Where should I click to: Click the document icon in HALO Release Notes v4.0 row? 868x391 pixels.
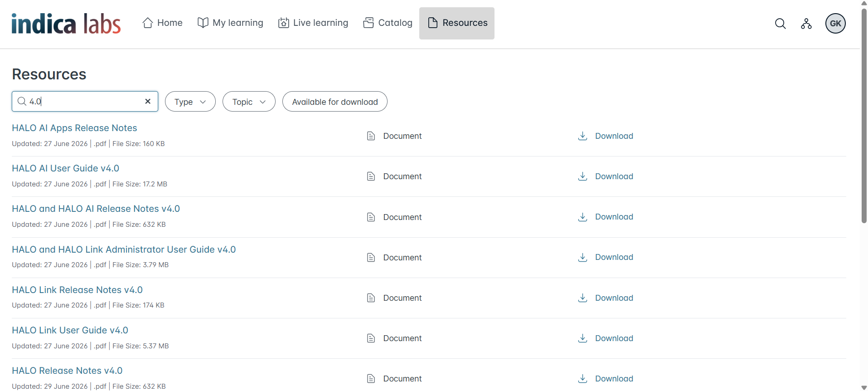(371, 379)
